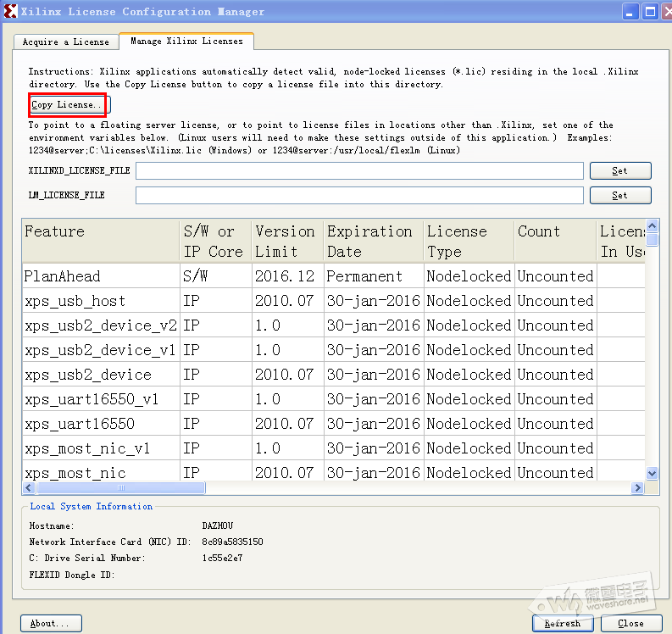Click the Permanent expiration cell for PlanAhead
The height and width of the screenshot is (634, 672).
[x=375, y=276]
